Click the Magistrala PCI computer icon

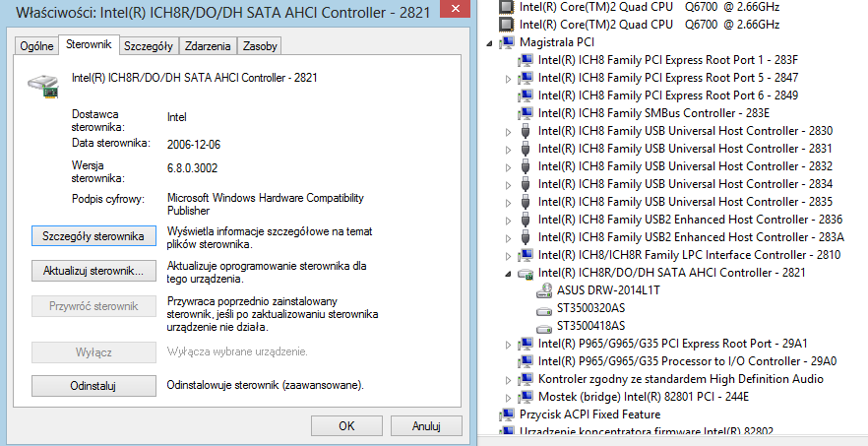(x=507, y=42)
